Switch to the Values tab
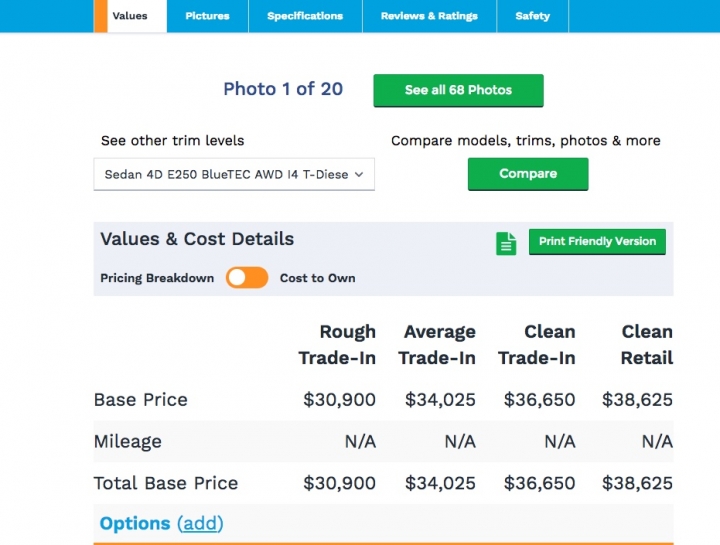The width and height of the screenshot is (720, 545). [130, 16]
